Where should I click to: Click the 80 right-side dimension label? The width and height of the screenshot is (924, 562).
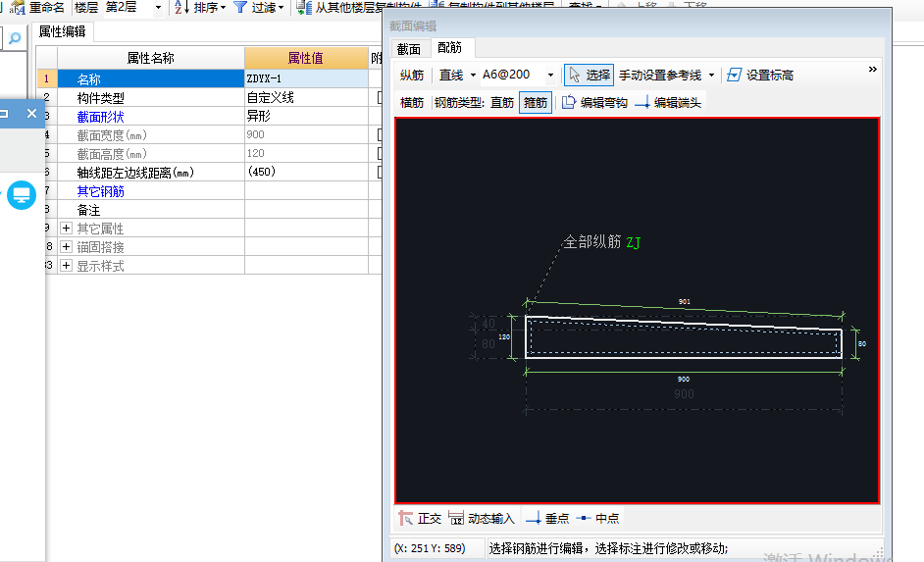(x=862, y=343)
